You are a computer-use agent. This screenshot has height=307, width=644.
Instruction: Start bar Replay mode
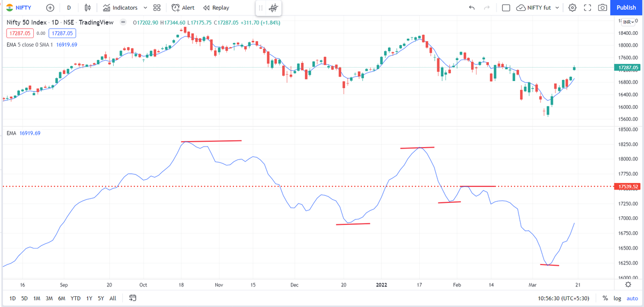point(216,8)
